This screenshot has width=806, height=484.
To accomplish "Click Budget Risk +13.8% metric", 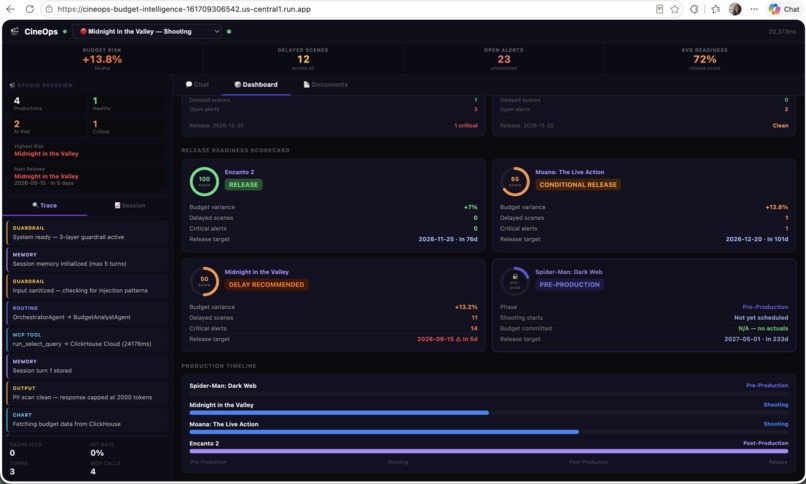I will [102, 59].
